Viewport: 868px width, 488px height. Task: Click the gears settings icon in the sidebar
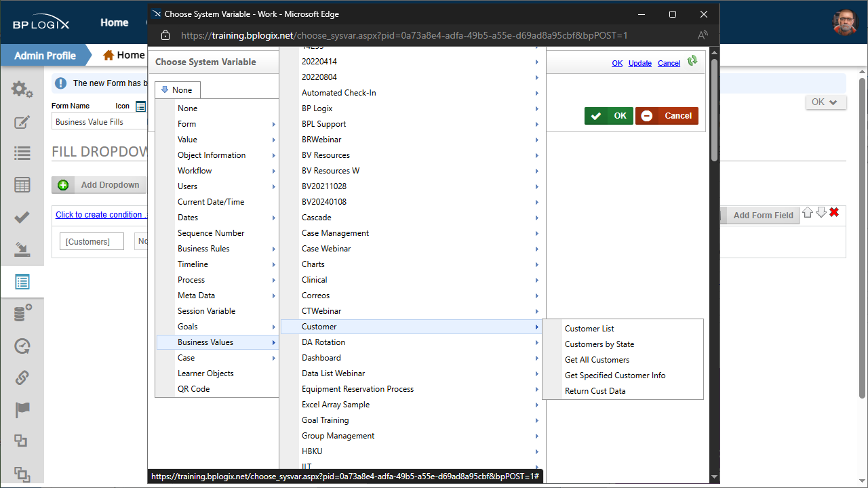(x=22, y=89)
